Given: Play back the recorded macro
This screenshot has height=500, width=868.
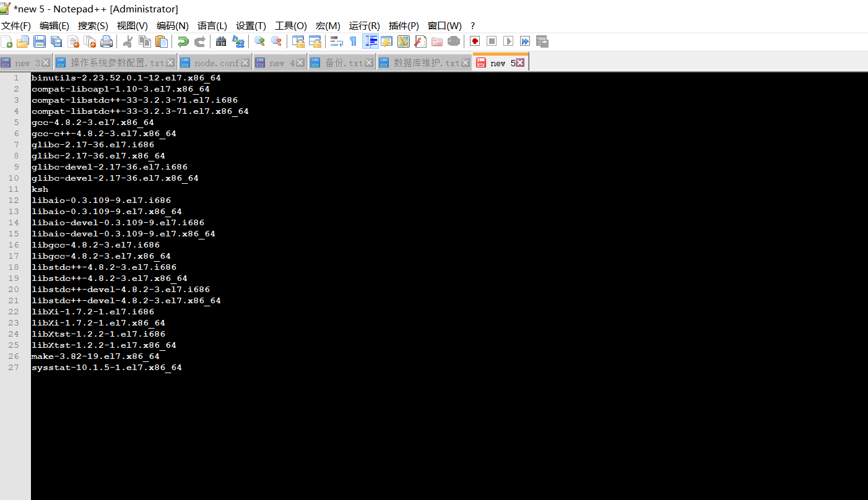Looking at the screenshot, I should pos(508,41).
